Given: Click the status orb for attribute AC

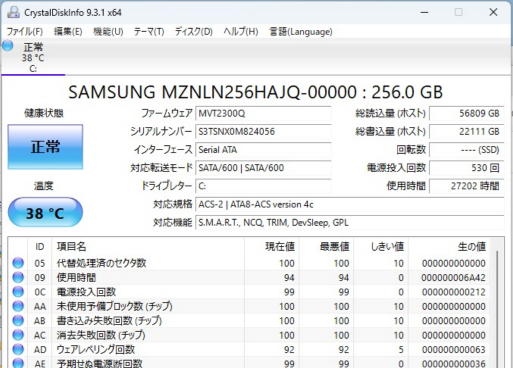Looking at the screenshot, I should (18, 335).
